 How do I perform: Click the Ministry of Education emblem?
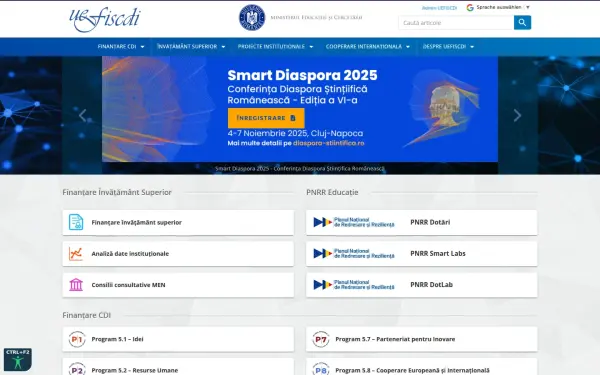tap(252, 18)
